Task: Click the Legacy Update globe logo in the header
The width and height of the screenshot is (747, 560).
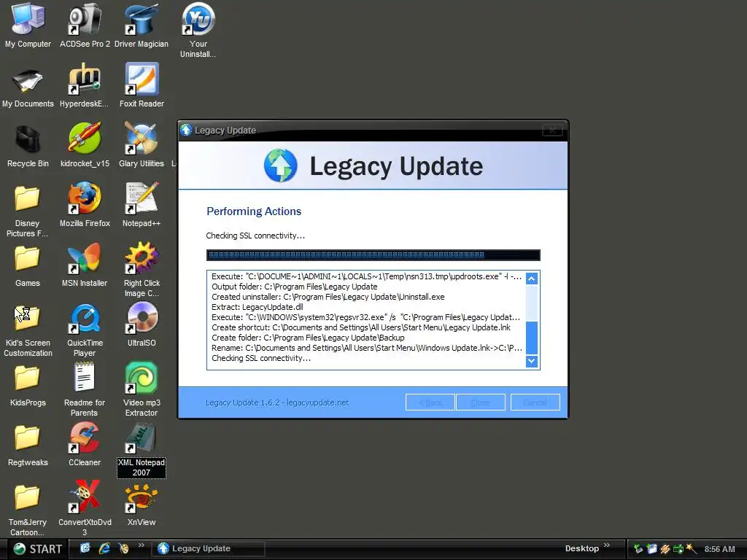Action: tap(281, 166)
